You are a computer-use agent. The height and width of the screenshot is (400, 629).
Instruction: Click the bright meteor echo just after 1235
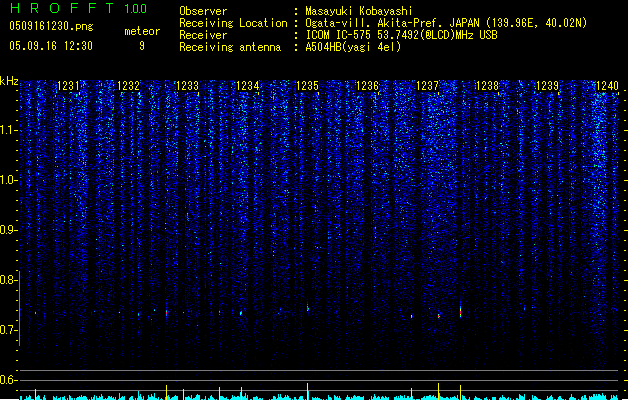(308, 307)
